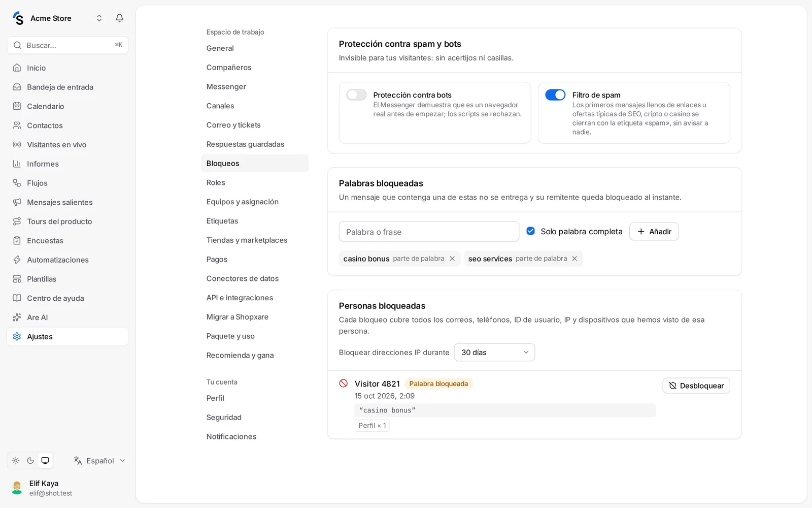
Task: Switch to light theme sun icon
Action: click(x=16, y=461)
